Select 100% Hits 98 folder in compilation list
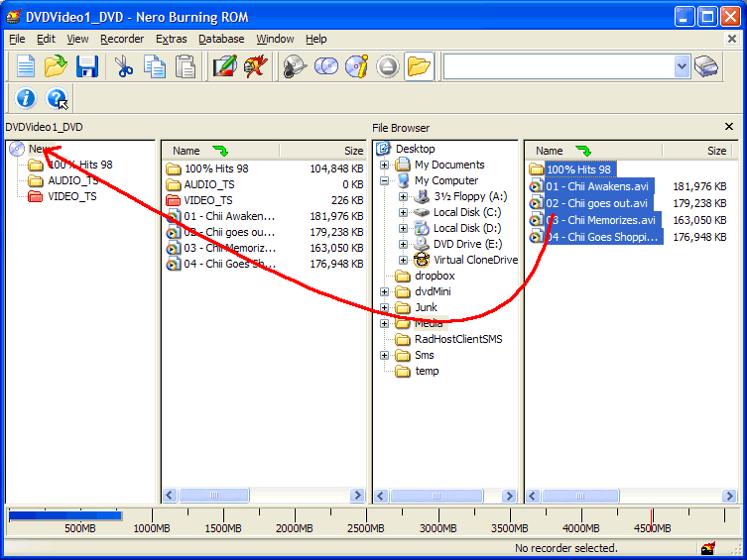 [x=216, y=168]
